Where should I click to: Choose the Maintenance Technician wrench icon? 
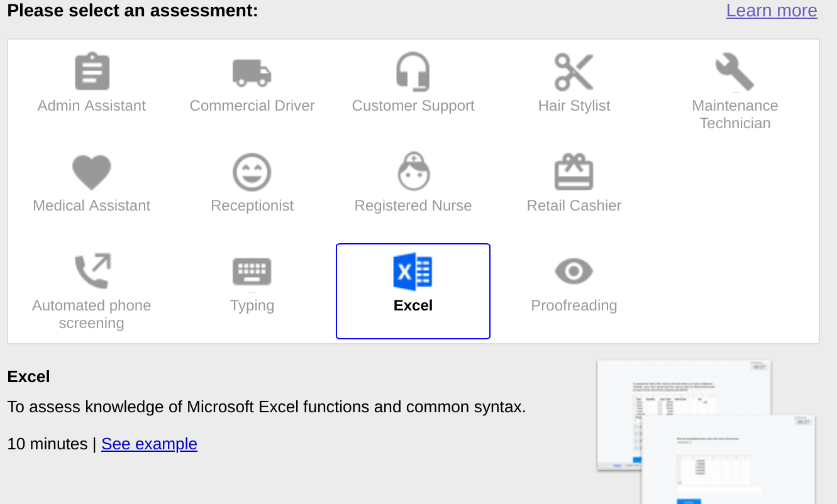point(735,71)
